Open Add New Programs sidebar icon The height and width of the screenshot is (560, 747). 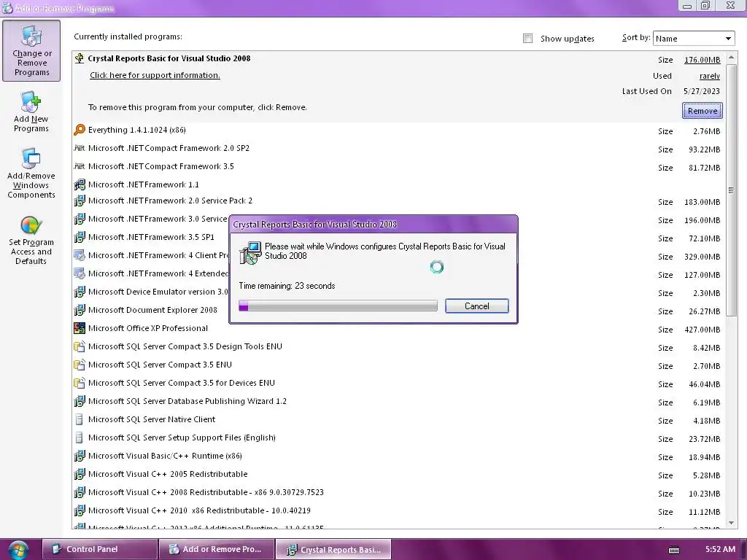[x=31, y=112]
